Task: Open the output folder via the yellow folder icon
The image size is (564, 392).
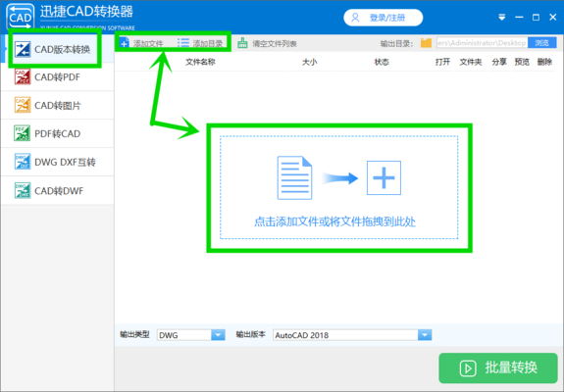Action: click(x=427, y=43)
